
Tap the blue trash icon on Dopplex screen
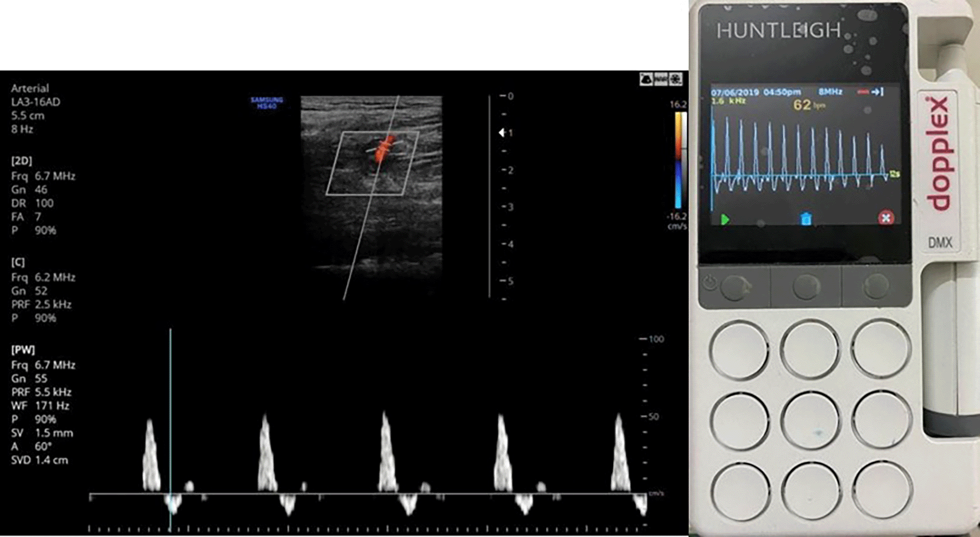click(806, 219)
